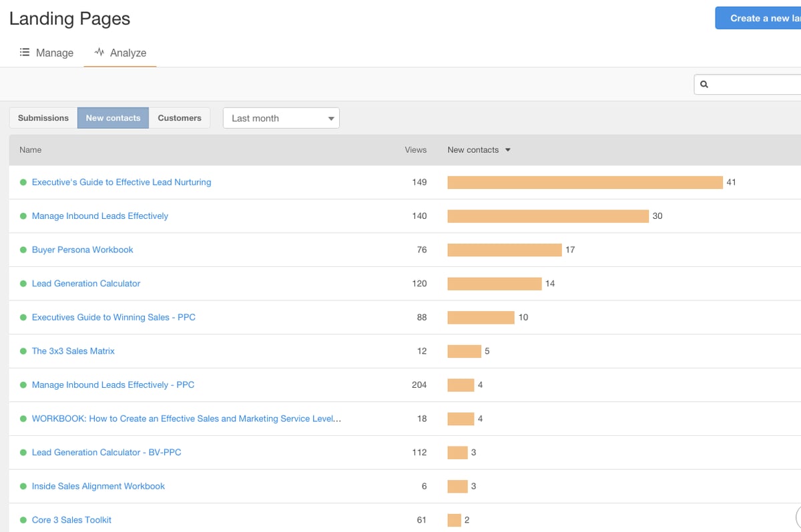This screenshot has height=532, width=801.
Task: Click the green status dot beside Core 3 Sales Toolkit
Action: [23, 519]
